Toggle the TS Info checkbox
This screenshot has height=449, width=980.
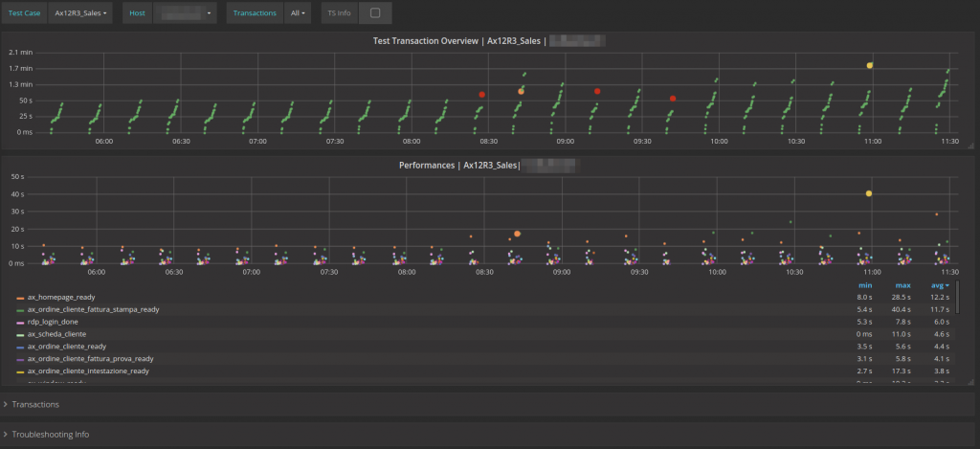(x=374, y=13)
